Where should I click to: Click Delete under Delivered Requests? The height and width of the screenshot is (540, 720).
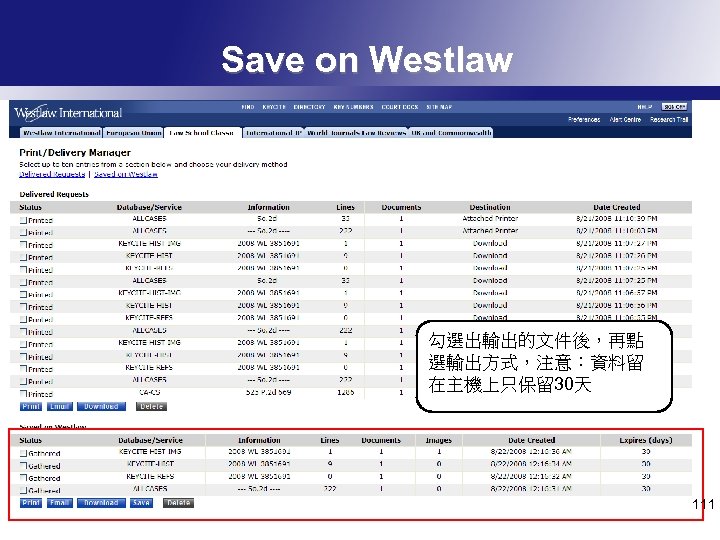152,406
